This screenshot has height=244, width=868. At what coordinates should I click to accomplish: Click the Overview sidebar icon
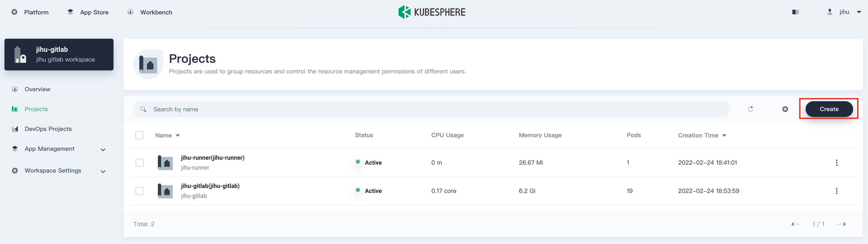15,89
